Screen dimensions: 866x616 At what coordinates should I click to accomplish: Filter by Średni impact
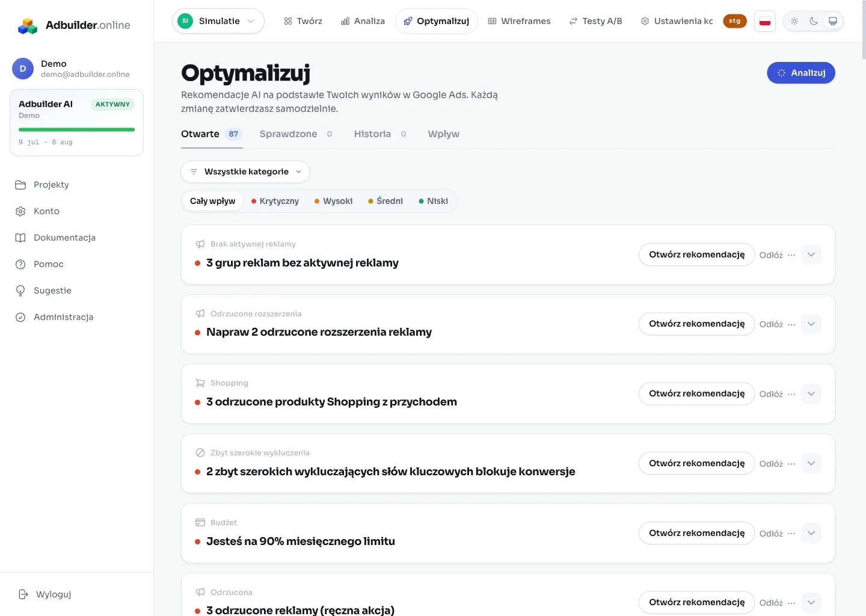coord(385,201)
